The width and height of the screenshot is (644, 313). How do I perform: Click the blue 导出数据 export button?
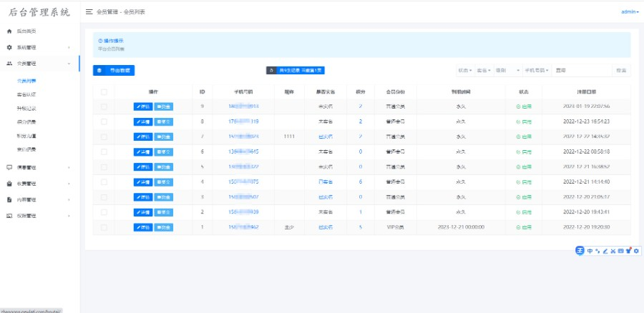[x=114, y=70]
